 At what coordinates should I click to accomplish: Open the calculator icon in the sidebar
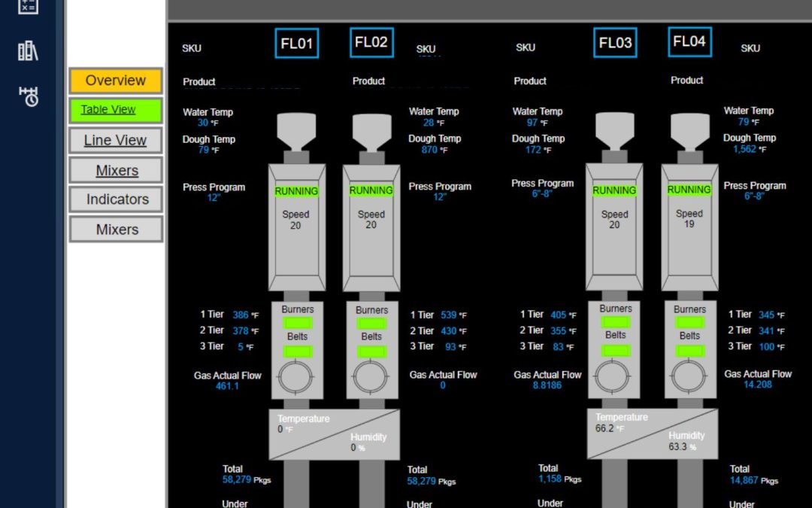pos(28,6)
